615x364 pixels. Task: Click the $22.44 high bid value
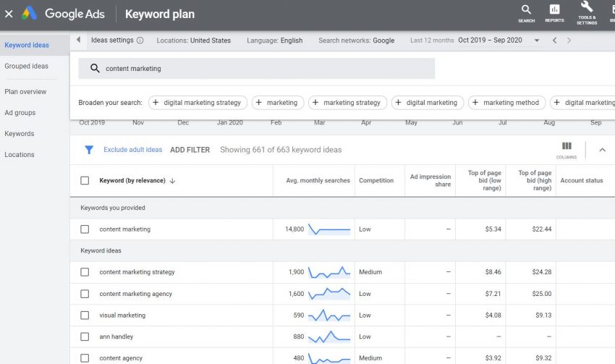(x=542, y=229)
